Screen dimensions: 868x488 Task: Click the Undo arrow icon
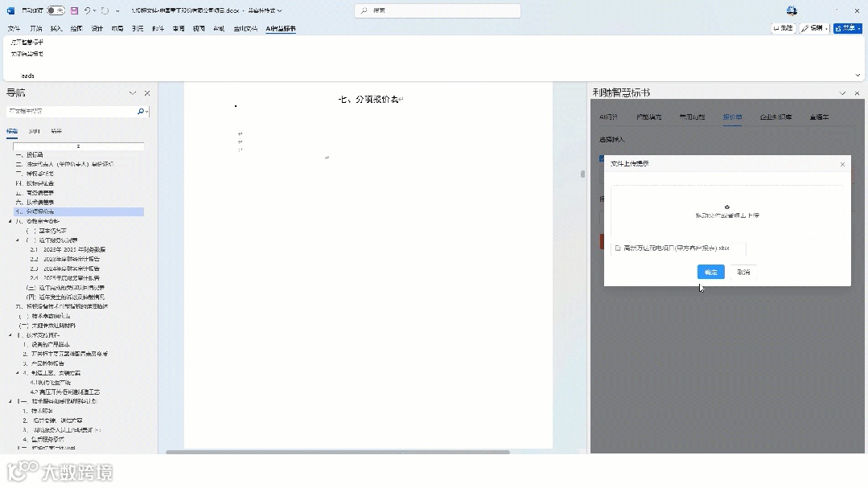tap(87, 10)
